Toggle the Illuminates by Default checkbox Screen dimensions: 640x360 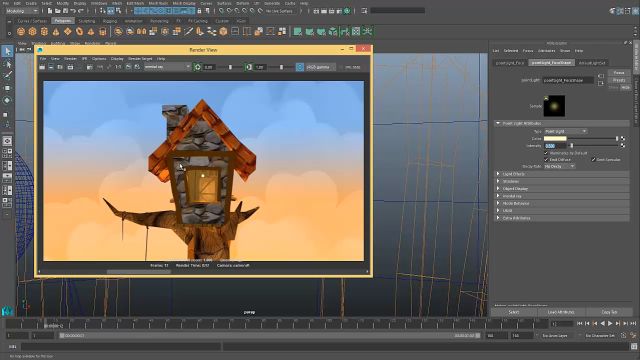pyautogui.click(x=546, y=153)
